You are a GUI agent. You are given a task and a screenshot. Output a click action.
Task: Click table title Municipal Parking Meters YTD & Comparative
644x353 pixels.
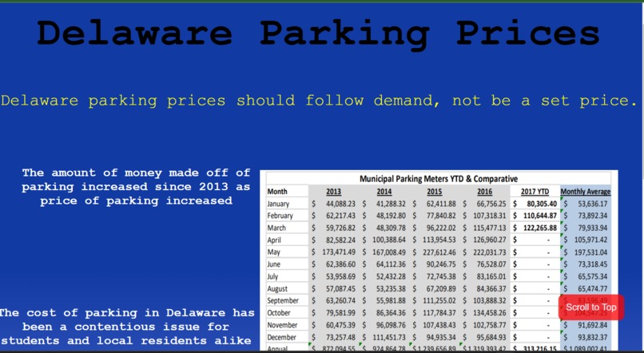[x=438, y=179]
